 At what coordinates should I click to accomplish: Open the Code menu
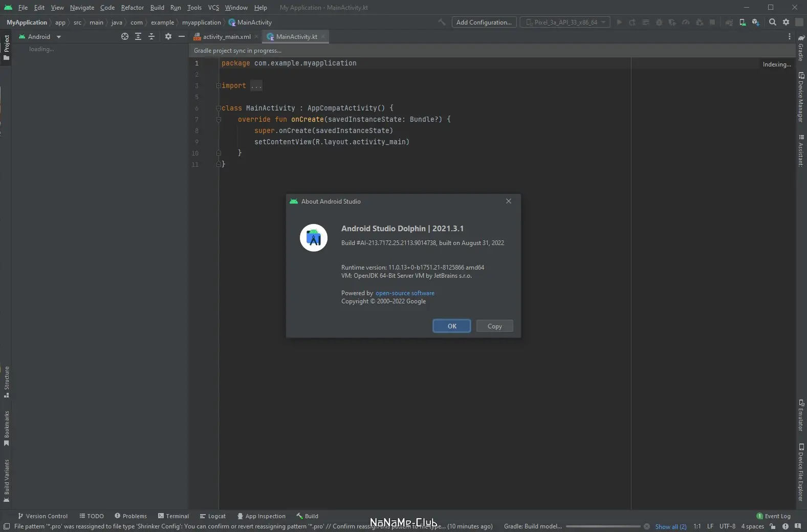(x=107, y=8)
